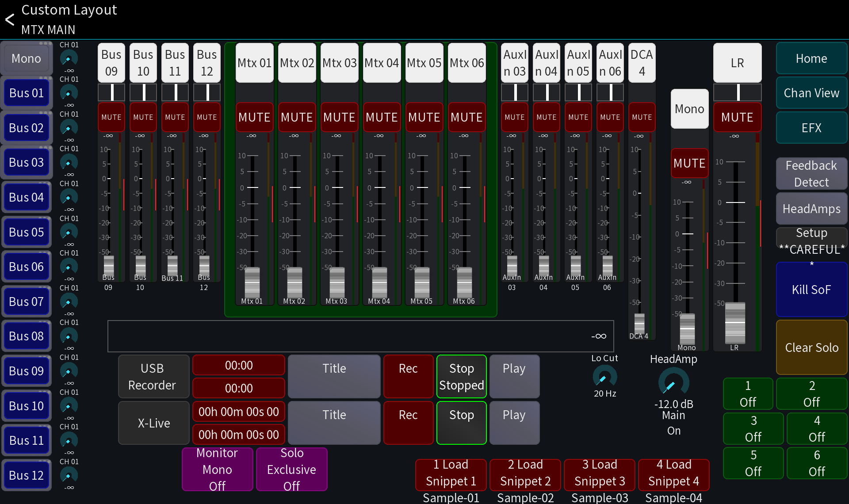Click the CH 01 send knob beside Bus 12
This screenshot has width=849, height=504.
(69, 475)
